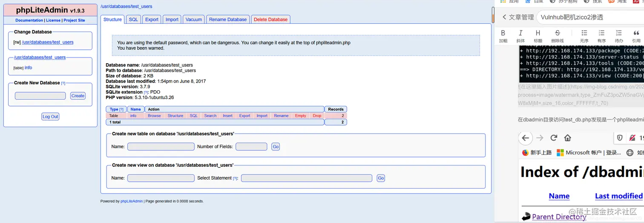This screenshot has width=644, height=223.
Task: Switch to the SQL tab
Action: tap(134, 19)
